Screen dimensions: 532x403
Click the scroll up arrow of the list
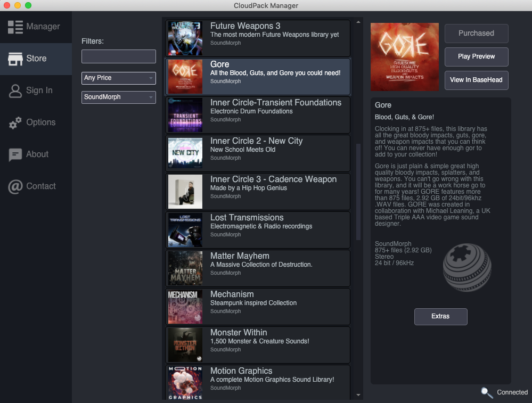(x=358, y=22)
